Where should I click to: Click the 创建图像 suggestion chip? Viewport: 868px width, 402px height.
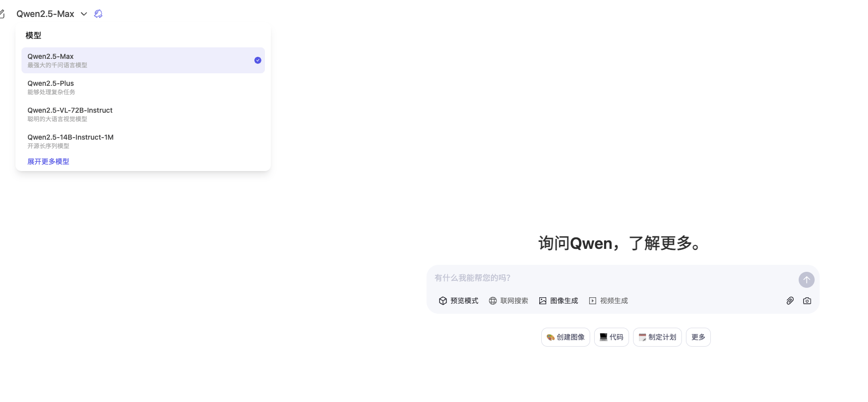(x=566, y=337)
